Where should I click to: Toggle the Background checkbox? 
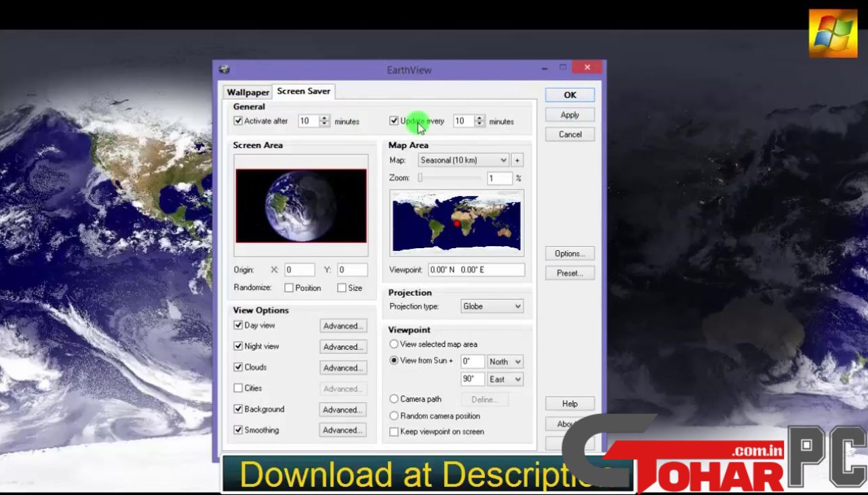coord(238,409)
